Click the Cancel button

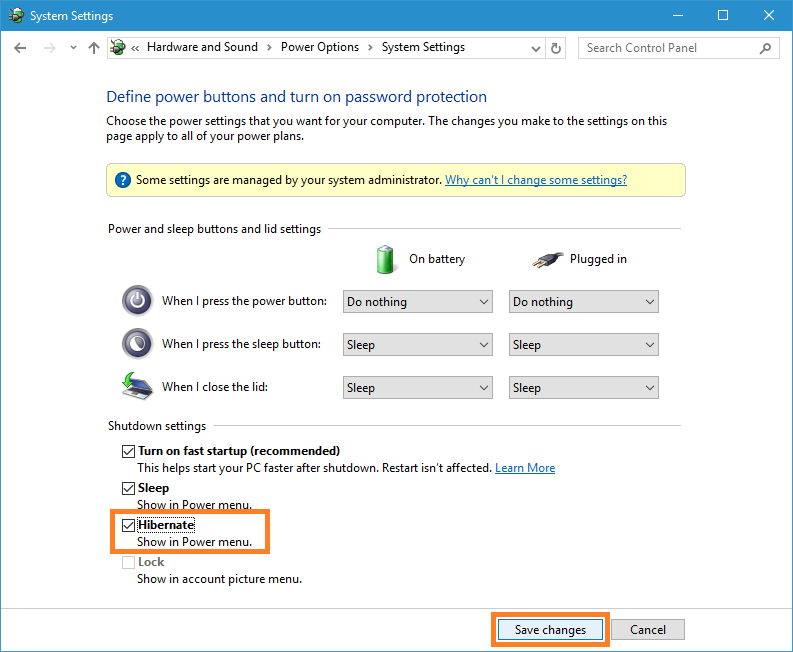[648, 630]
